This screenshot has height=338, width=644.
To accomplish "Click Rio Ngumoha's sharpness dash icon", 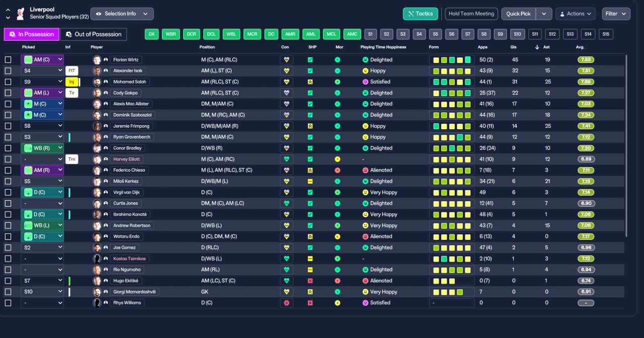I will pos(310,270).
